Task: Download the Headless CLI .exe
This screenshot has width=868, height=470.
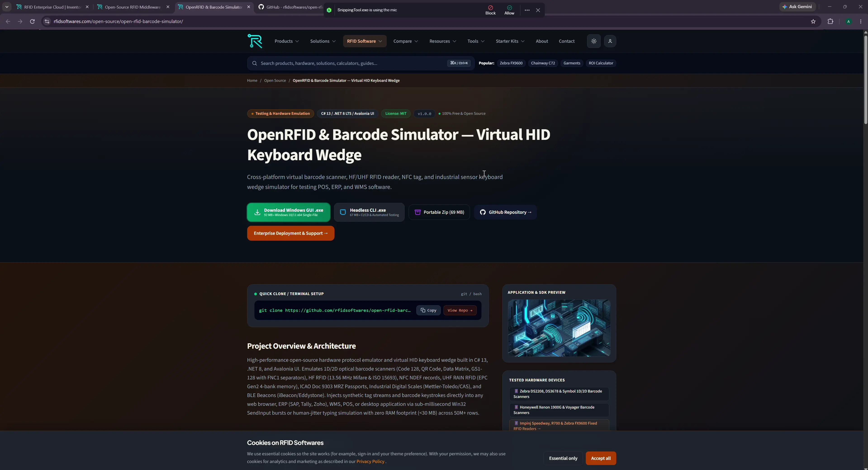Action: (x=369, y=212)
